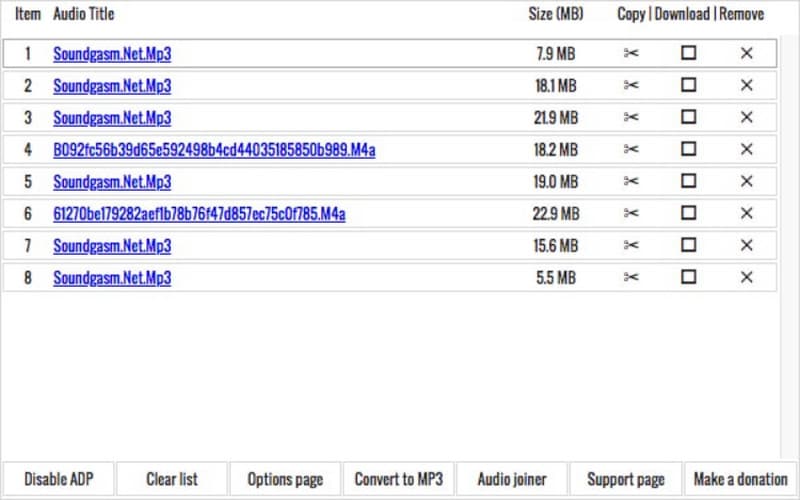Tick download box for 7.9 MB item
Image resolution: width=800 pixels, height=500 pixels.
689,53
